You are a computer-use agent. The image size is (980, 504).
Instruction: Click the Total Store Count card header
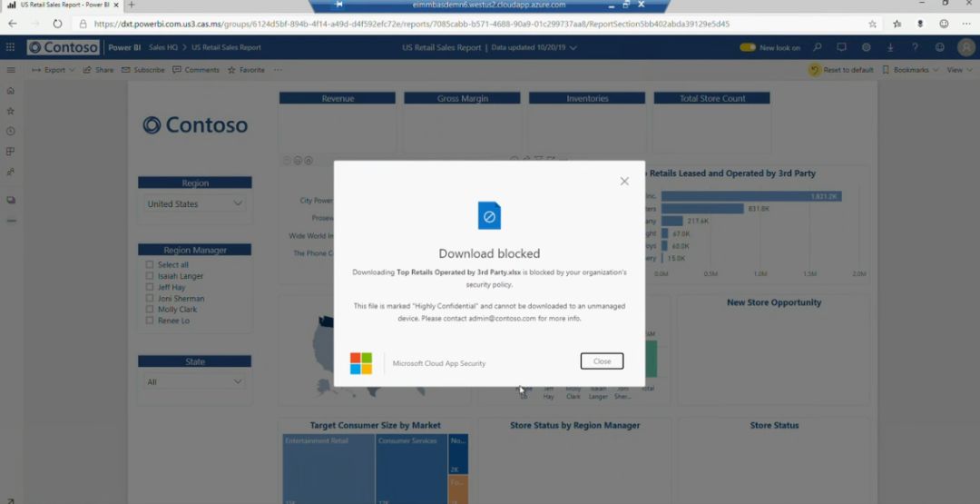712,98
